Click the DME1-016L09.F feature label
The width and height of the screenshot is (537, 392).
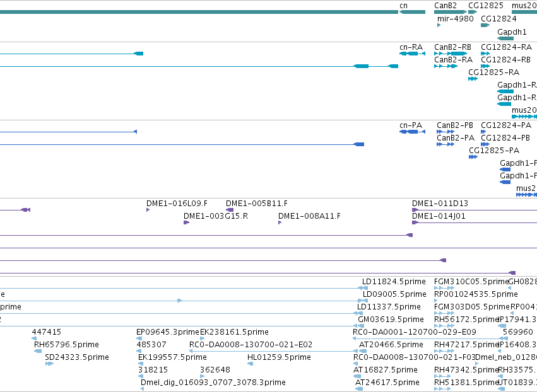pyautogui.click(x=177, y=204)
